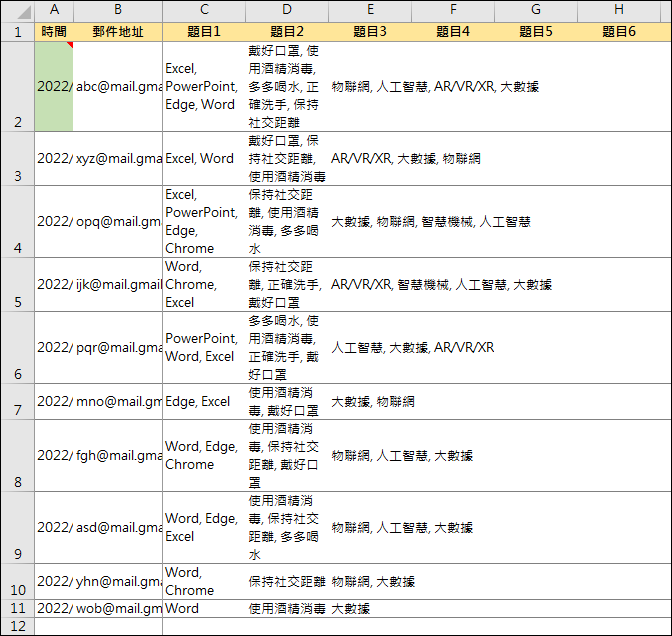Image resolution: width=672 pixels, height=636 pixels.
Task: Click the xyz@mail.gma email cell
Action: [118, 159]
